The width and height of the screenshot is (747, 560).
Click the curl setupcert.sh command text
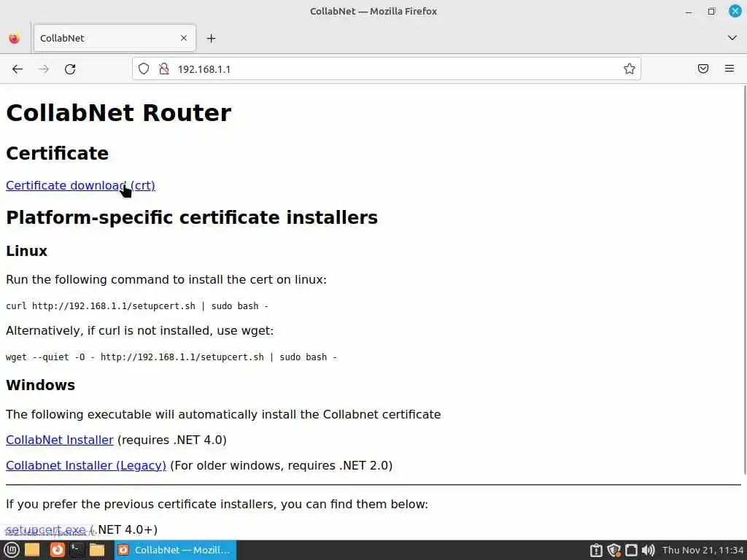tap(137, 306)
